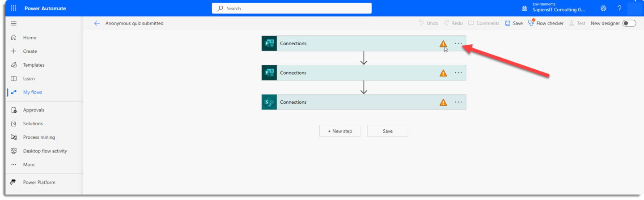Go to My flows in sidebar
Image resolution: width=644 pixels, height=200 pixels.
click(x=33, y=92)
